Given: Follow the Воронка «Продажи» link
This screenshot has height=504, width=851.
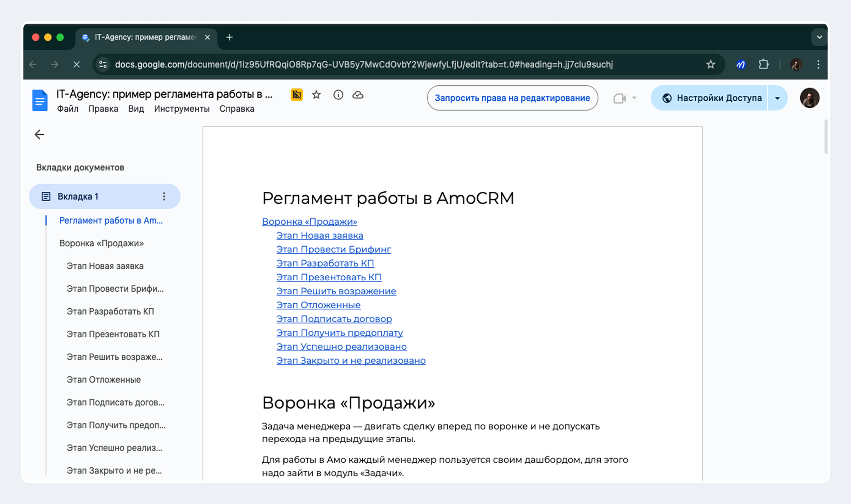Looking at the screenshot, I should 310,222.
